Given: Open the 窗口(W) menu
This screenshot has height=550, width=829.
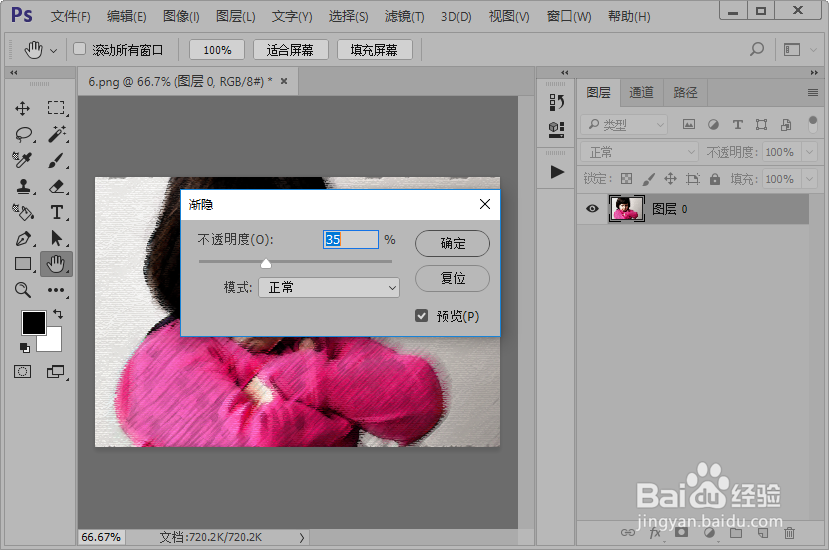Looking at the screenshot, I should click(x=569, y=16).
